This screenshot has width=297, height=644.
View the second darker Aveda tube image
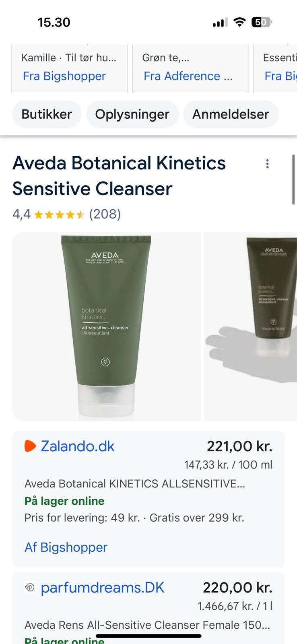coord(250,326)
